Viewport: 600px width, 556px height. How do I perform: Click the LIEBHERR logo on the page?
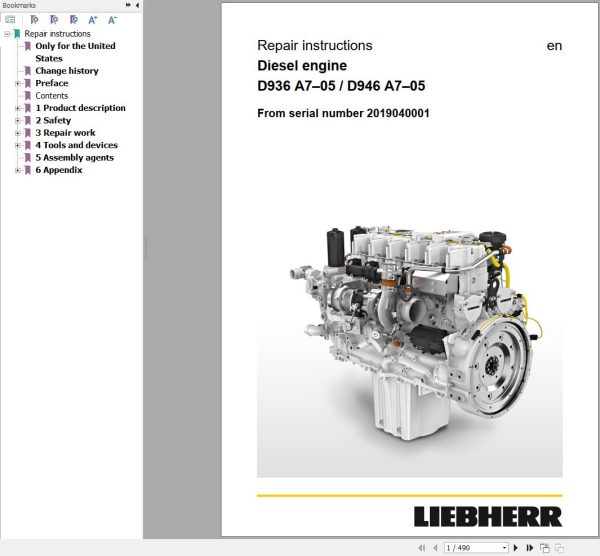click(488, 517)
